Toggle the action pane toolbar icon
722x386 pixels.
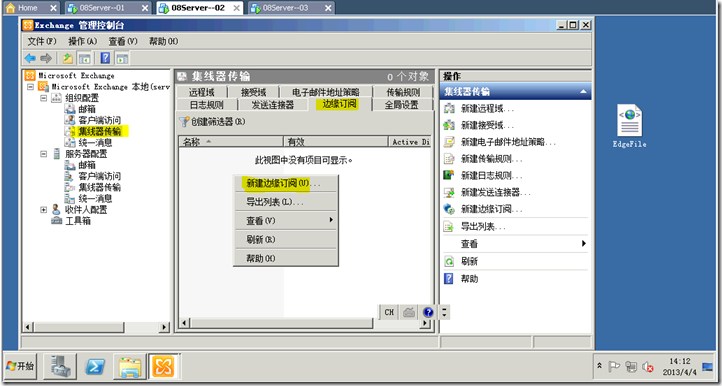[122, 58]
